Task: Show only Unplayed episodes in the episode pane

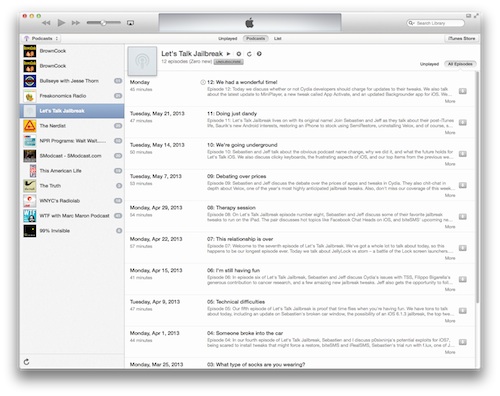Action: click(x=429, y=64)
